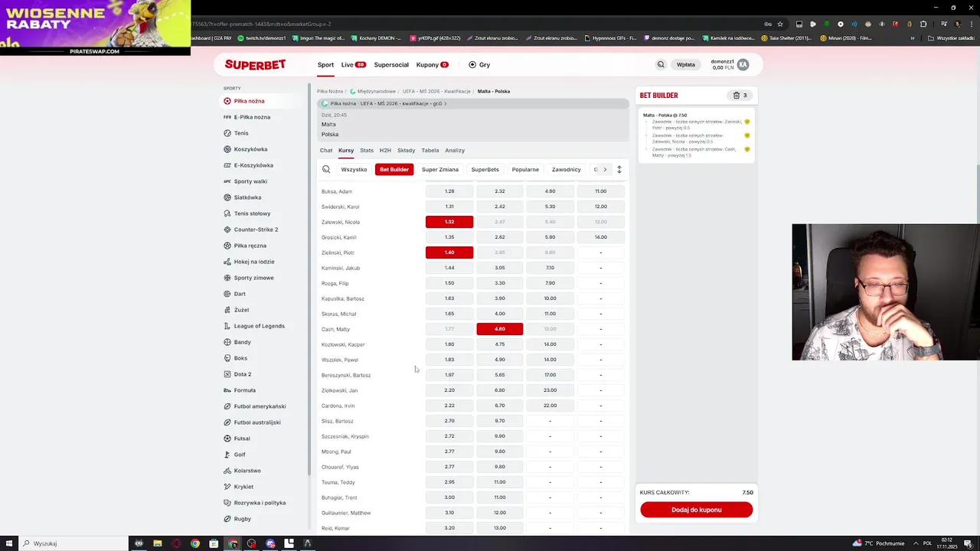Viewport: 980px width, 551px height.
Task: Click Dodaj do kuponu button
Action: [x=697, y=510]
